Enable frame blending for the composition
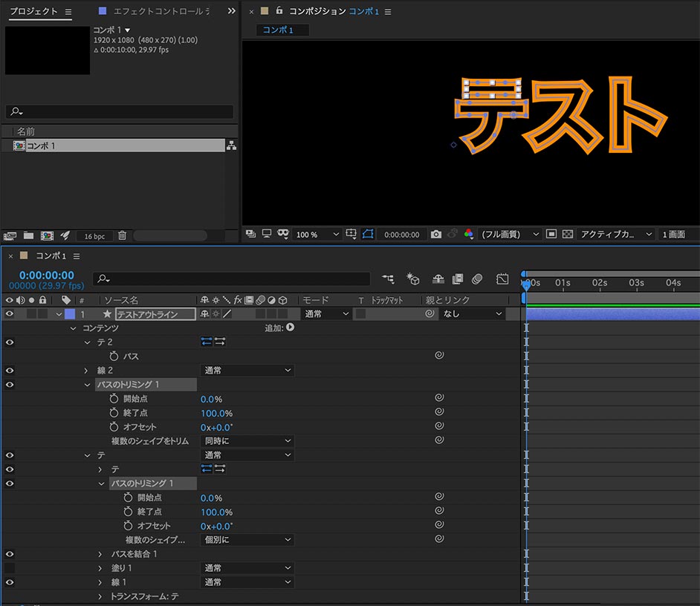The width and height of the screenshot is (700, 606). (456, 279)
